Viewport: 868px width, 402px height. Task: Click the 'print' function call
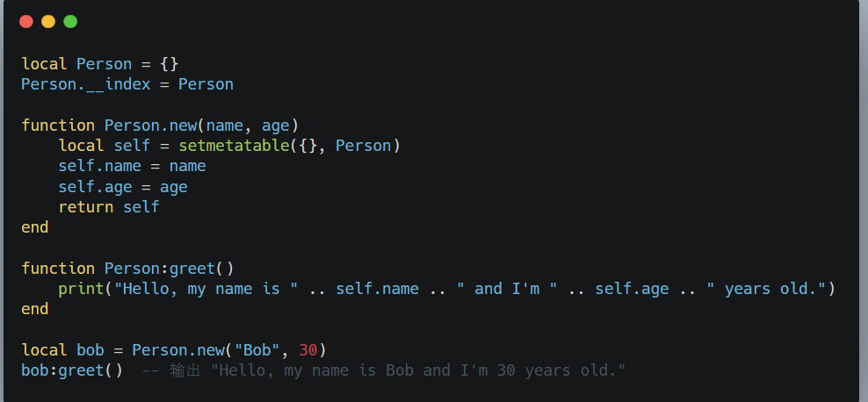[82, 289]
